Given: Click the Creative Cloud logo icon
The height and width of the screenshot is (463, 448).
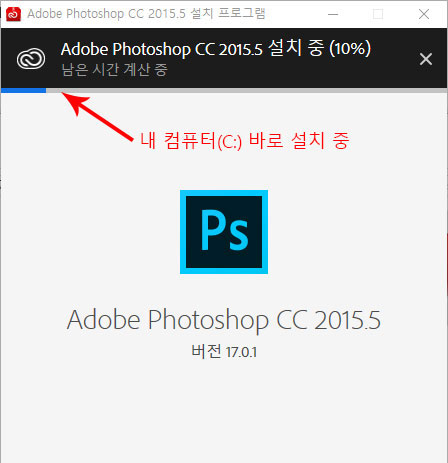Looking at the screenshot, I should pos(31,59).
